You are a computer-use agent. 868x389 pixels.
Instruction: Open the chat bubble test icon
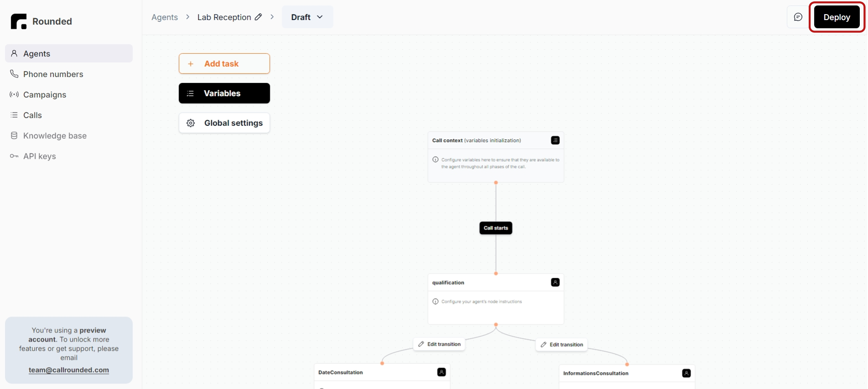798,17
